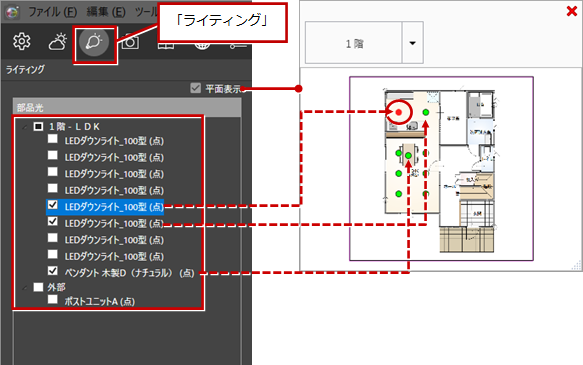Viewport: 583px width, 365px height.
Task: Open the 編集 (E) menu
Action: pos(106,12)
